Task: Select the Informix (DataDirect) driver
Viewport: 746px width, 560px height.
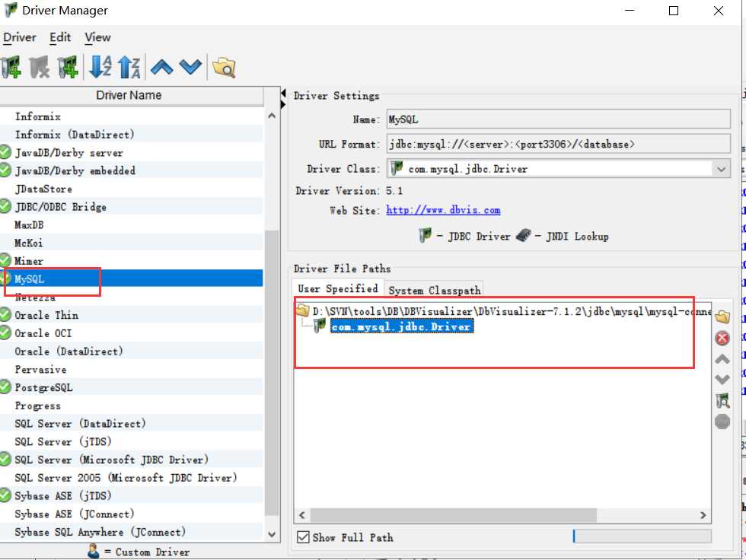Action: 131,135
